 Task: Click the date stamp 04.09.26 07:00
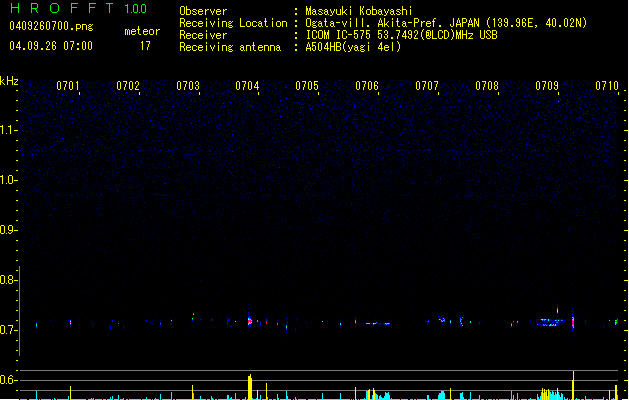(x=51, y=46)
